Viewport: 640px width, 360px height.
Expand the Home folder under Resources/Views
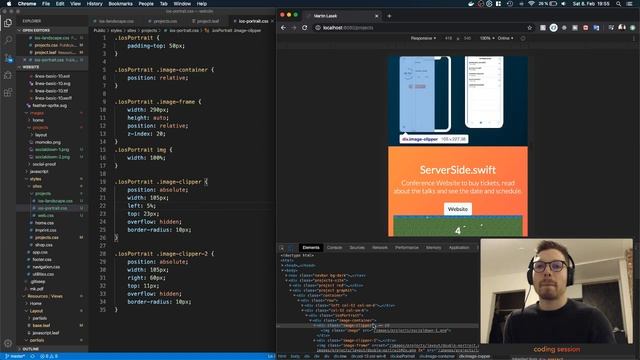click(35, 303)
